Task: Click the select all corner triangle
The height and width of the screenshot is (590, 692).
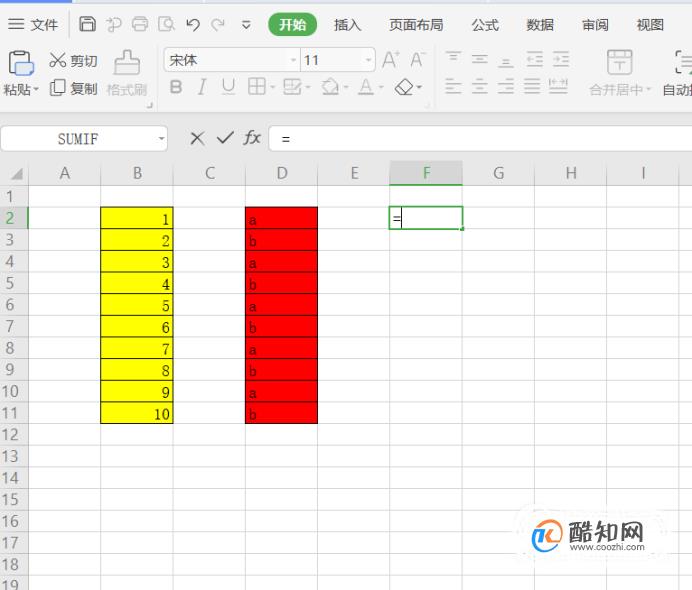Action: click(16, 174)
